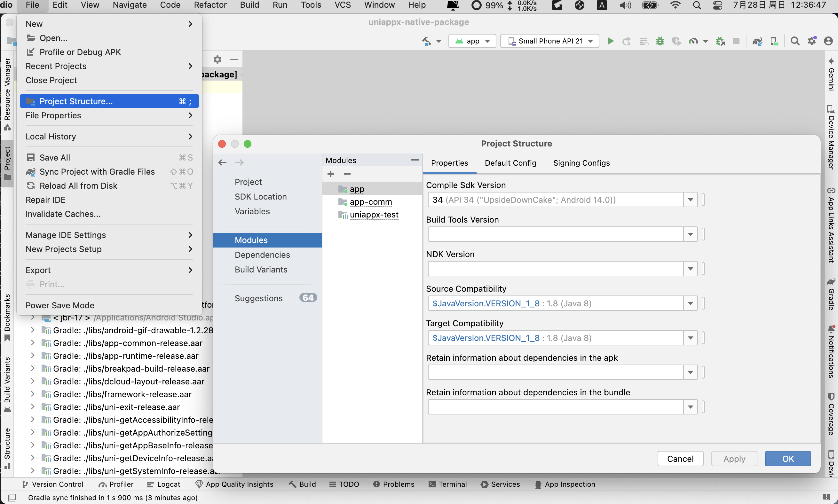Open the app run configuration dropdown

[x=472, y=41]
